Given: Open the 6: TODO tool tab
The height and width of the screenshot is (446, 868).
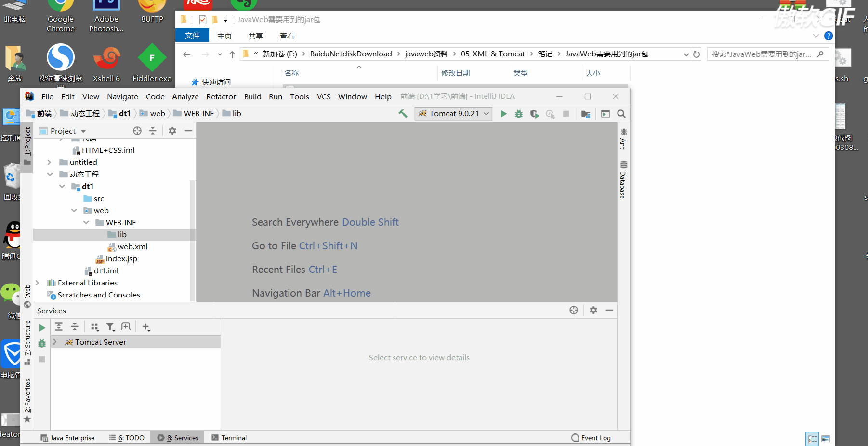Looking at the screenshot, I should click(127, 438).
